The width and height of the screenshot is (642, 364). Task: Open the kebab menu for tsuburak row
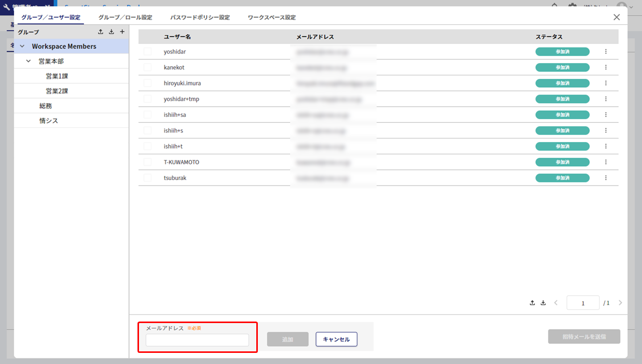(x=606, y=178)
